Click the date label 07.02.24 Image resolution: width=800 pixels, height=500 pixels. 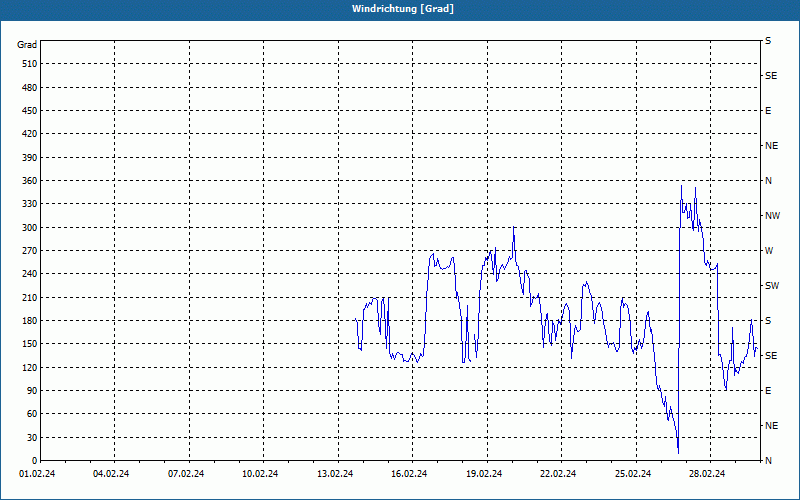coord(186,474)
